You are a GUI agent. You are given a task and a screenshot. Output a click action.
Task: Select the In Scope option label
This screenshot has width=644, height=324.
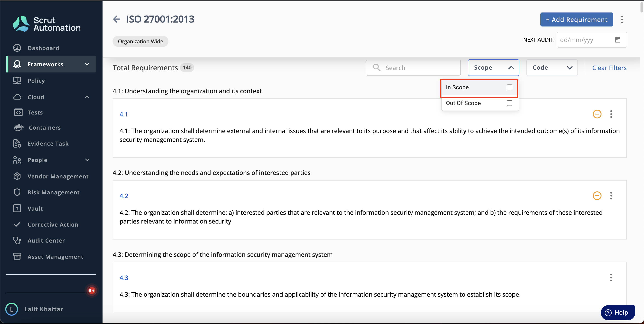click(x=457, y=87)
